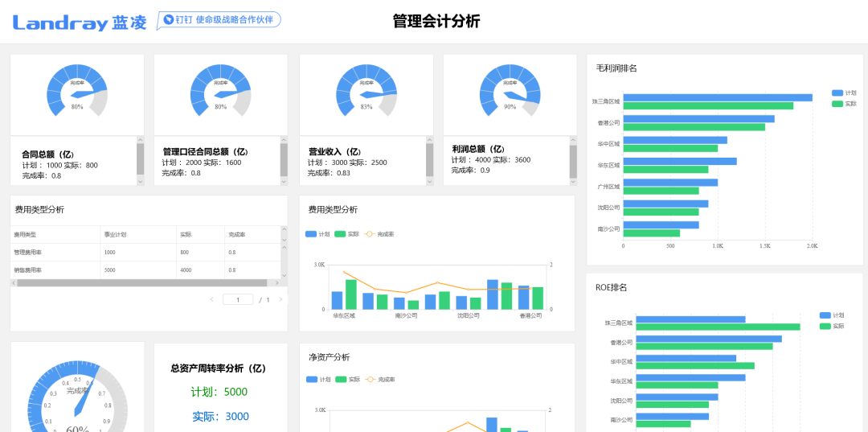
Task: Click 总资产周转率分析(亿) heading
Action: (218, 368)
